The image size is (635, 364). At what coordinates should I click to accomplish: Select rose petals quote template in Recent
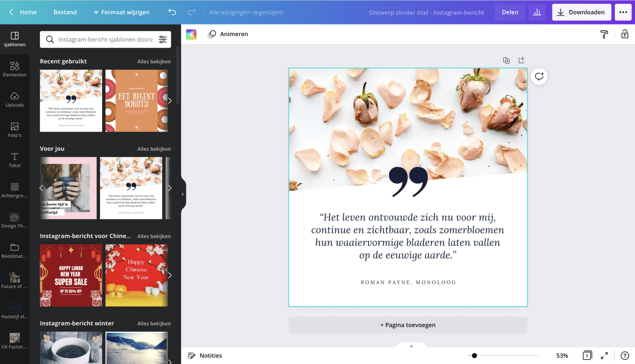pyautogui.click(x=71, y=101)
